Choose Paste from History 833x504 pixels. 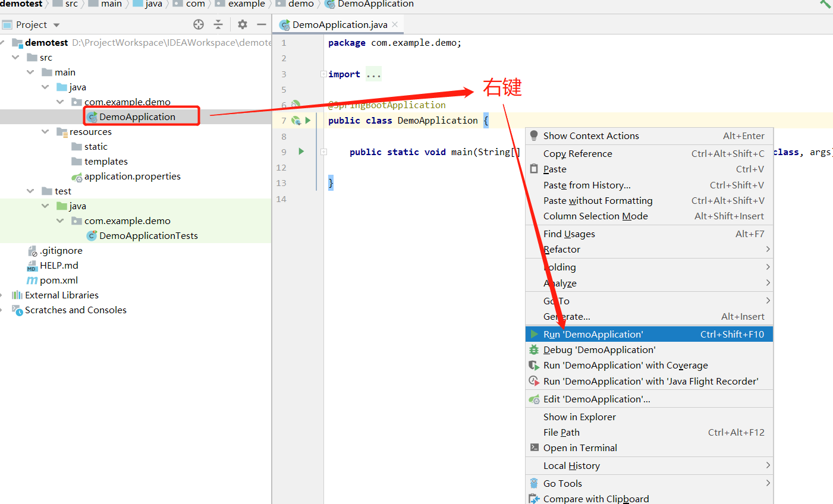point(649,185)
